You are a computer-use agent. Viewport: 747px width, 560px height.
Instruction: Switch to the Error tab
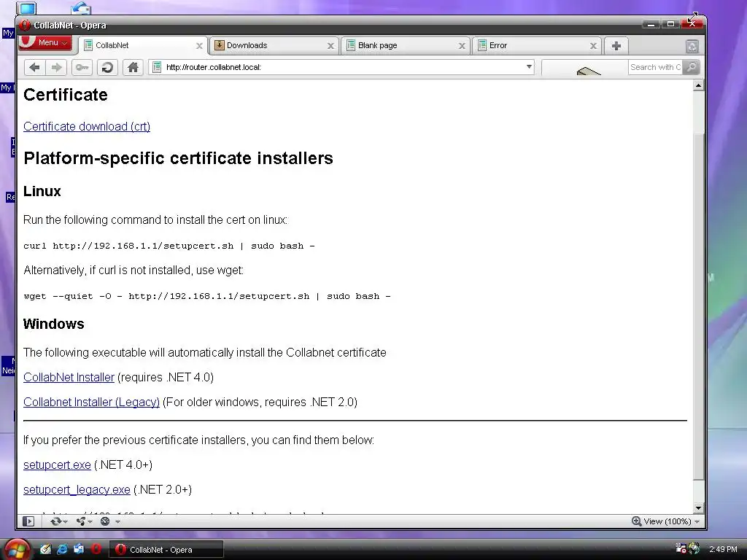(536, 46)
